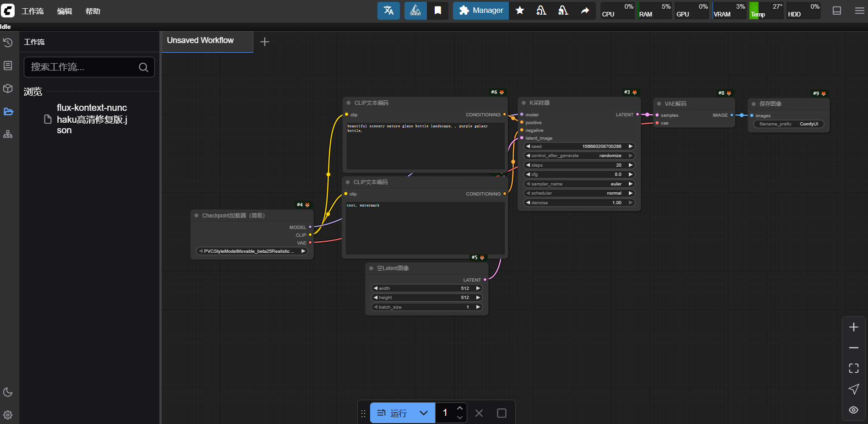Open the hamburger menu icon
This screenshot has width=868, height=424.
(x=859, y=11)
